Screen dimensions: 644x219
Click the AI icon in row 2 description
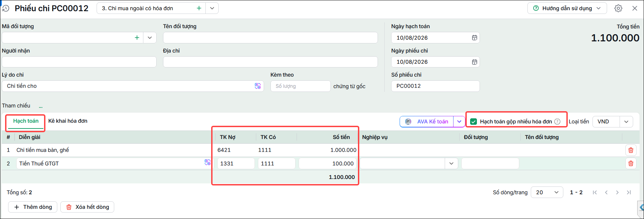tap(207, 162)
